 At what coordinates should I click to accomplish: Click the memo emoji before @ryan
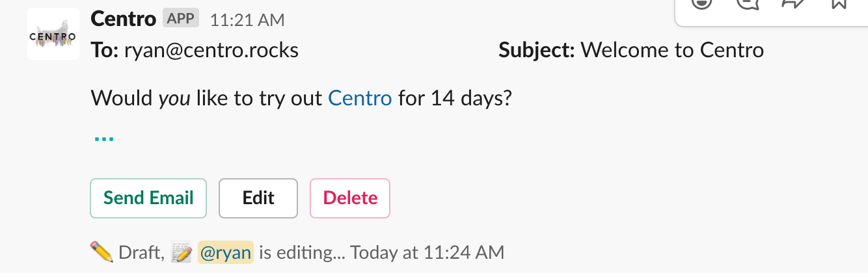point(182,252)
